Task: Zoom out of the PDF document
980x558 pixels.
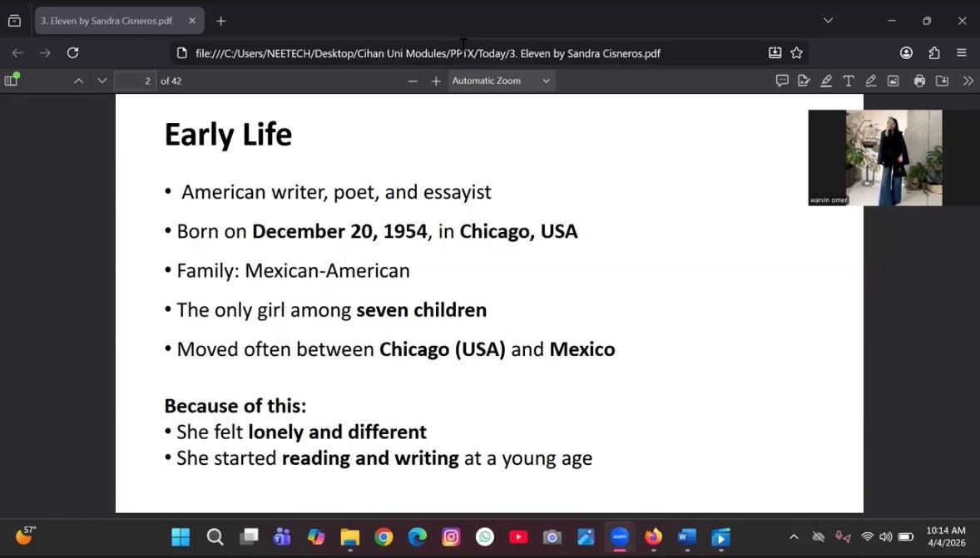Action: (x=413, y=81)
